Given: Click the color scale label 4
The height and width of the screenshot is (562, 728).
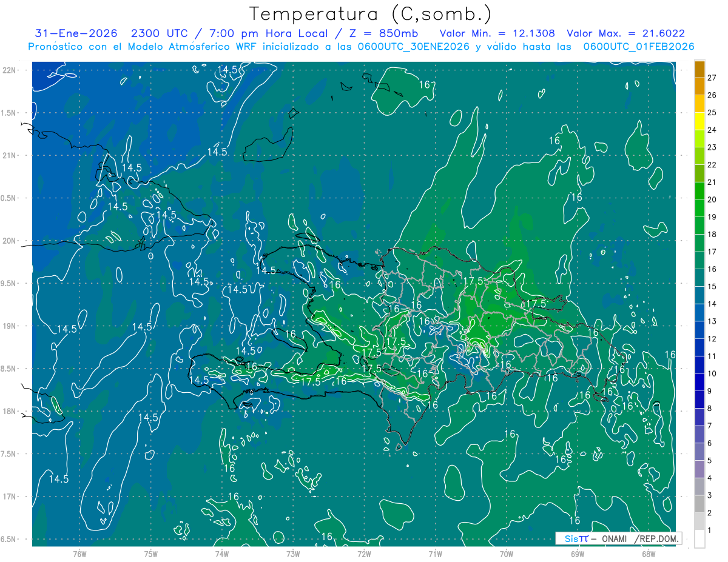Looking at the screenshot, I should pyautogui.click(x=710, y=478).
